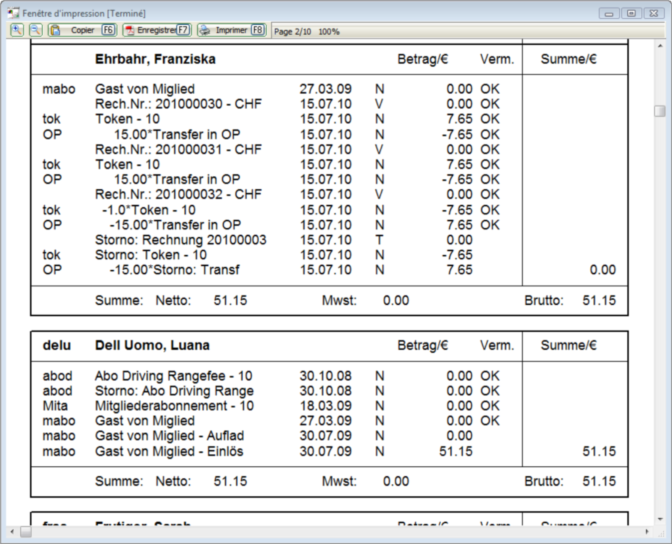Click the Brutto: 51.15 total under Ehrbahr
This screenshot has height=544, width=672.
tap(570, 301)
